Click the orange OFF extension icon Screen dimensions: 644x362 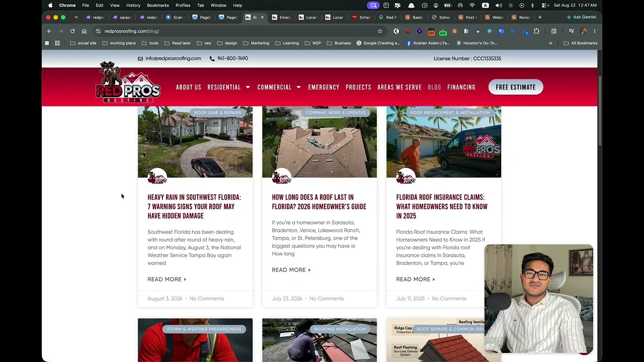[431, 32]
